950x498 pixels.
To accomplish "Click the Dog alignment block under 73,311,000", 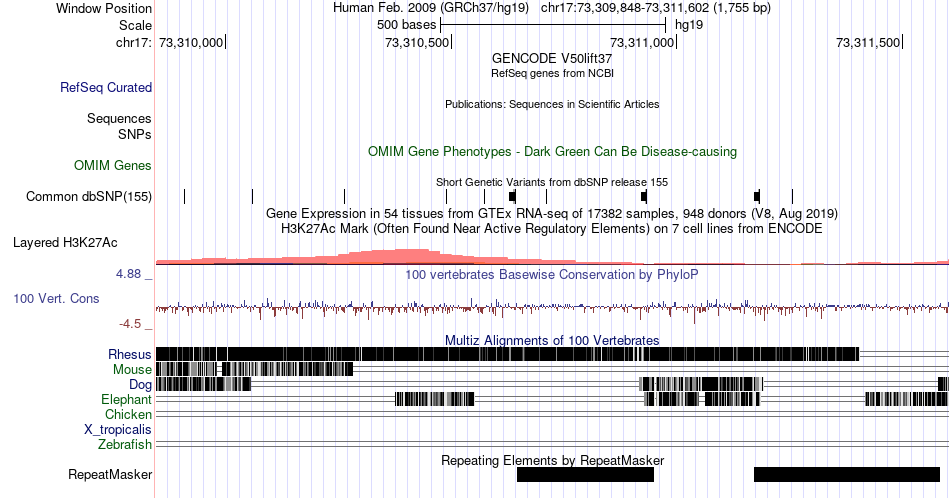I will tap(702, 384).
